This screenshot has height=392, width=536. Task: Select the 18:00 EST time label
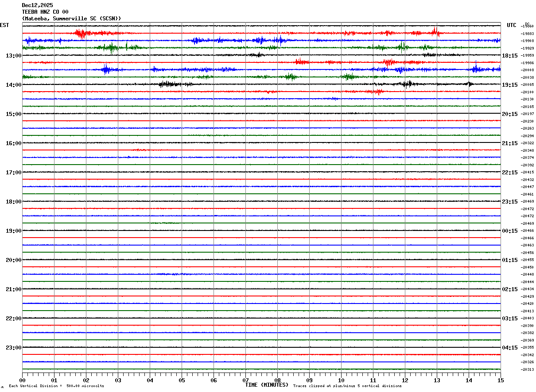[13, 202]
